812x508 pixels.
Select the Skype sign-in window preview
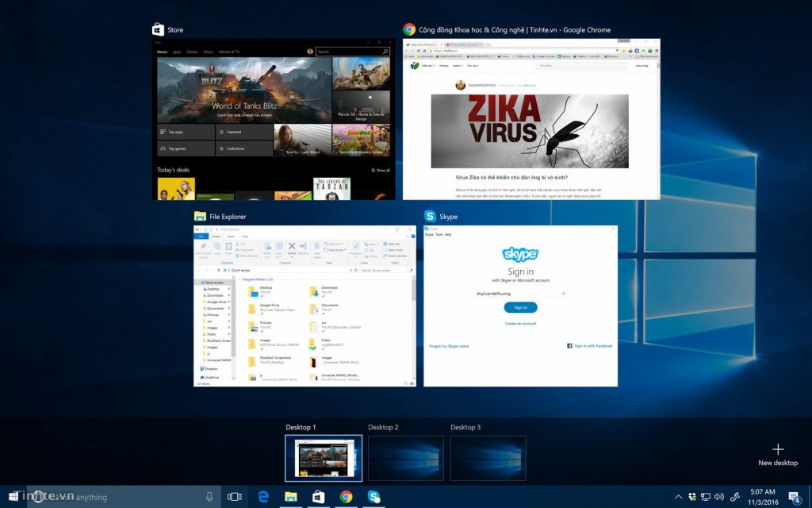tap(520, 306)
